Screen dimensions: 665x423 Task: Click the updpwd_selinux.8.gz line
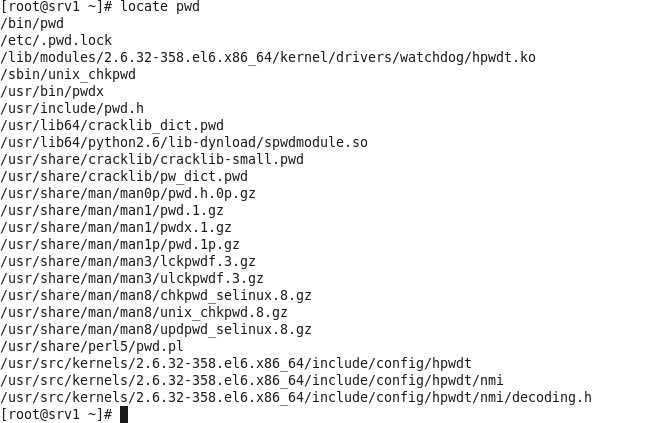[156, 329]
